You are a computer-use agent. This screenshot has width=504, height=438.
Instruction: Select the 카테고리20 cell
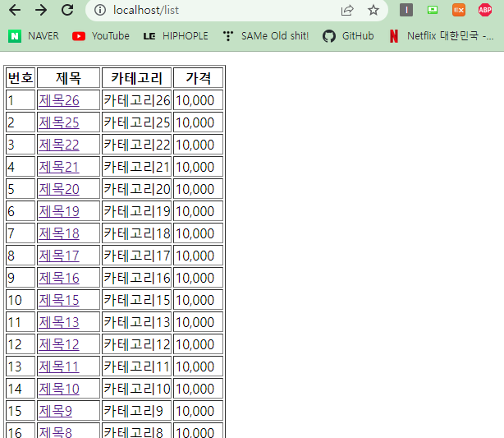(136, 189)
